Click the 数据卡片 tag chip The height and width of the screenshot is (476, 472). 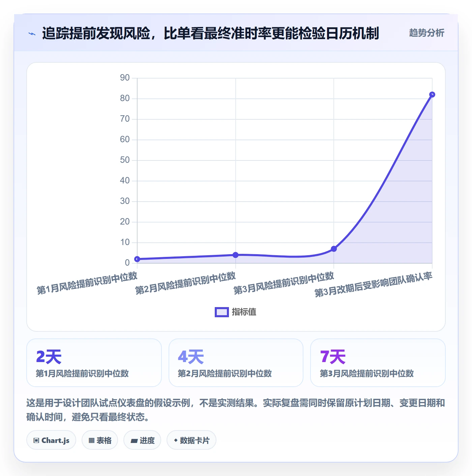tap(191, 440)
